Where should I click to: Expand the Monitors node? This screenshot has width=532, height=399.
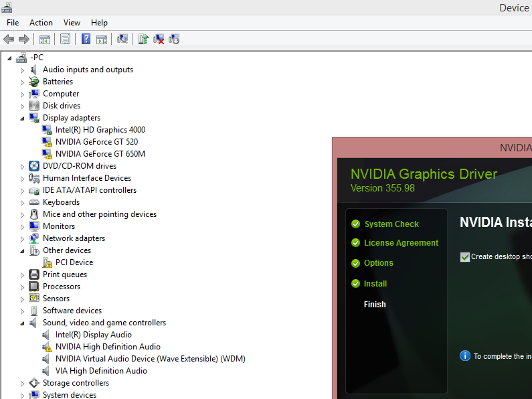[x=22, y=227]
